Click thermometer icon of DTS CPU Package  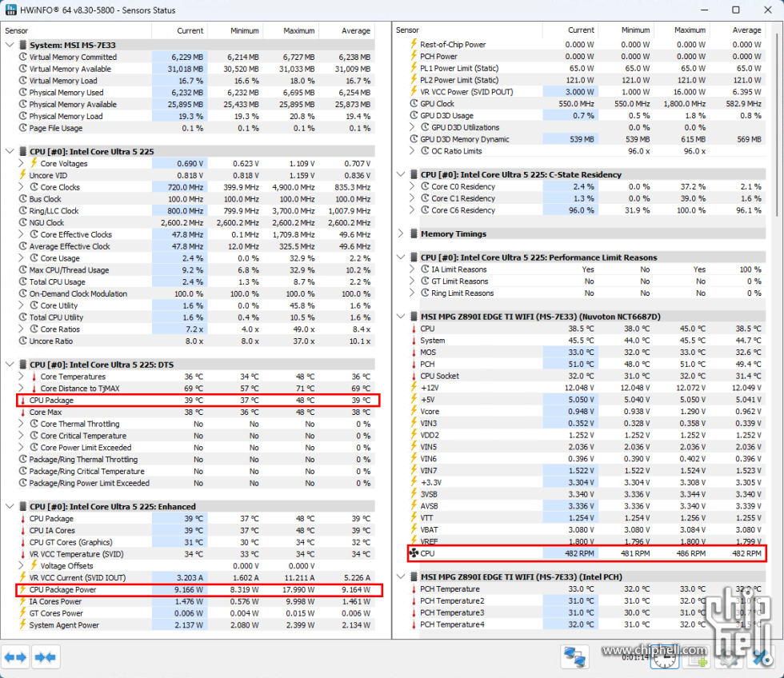(x=22, y=401)
